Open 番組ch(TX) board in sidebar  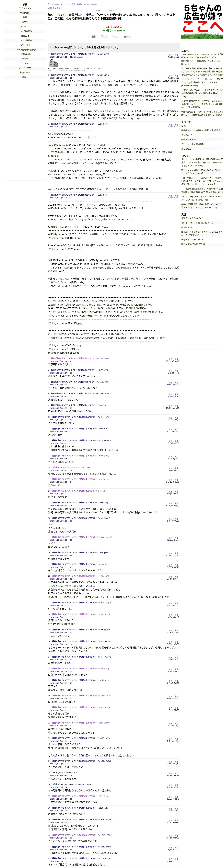tap(25, 13)
